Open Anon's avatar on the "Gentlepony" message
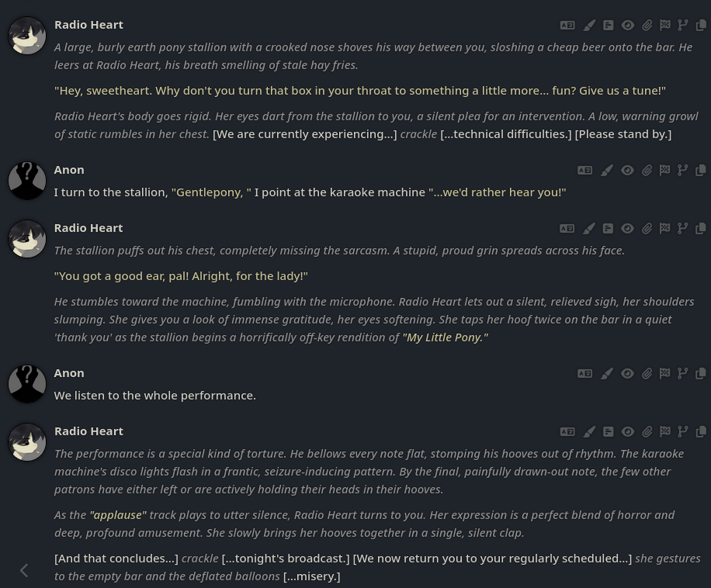711x588 pixels. point(27,181)
